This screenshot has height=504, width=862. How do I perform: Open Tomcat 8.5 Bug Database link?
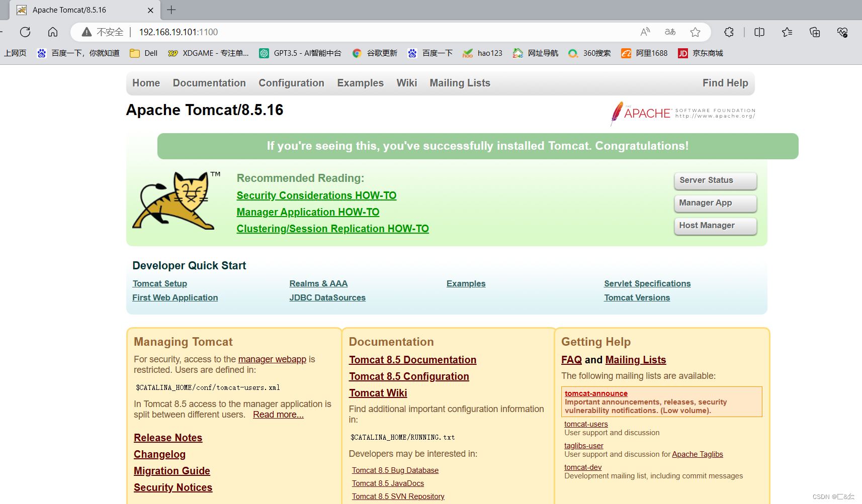pos(395,470)
